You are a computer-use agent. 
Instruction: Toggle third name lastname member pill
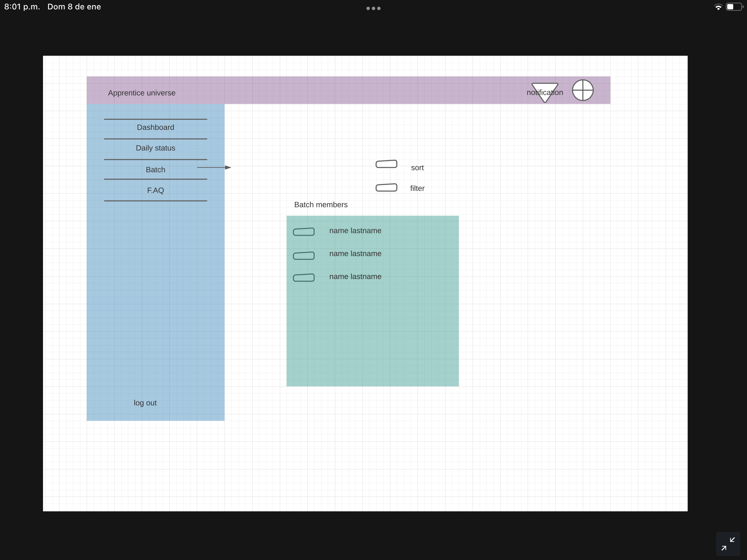pos(304,278)
